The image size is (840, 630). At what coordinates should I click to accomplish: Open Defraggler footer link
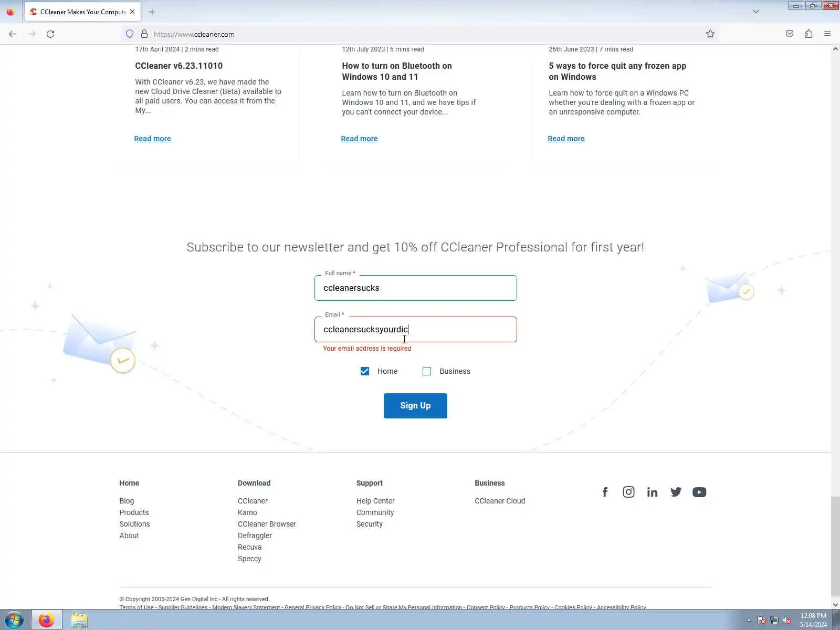[255, 535]
